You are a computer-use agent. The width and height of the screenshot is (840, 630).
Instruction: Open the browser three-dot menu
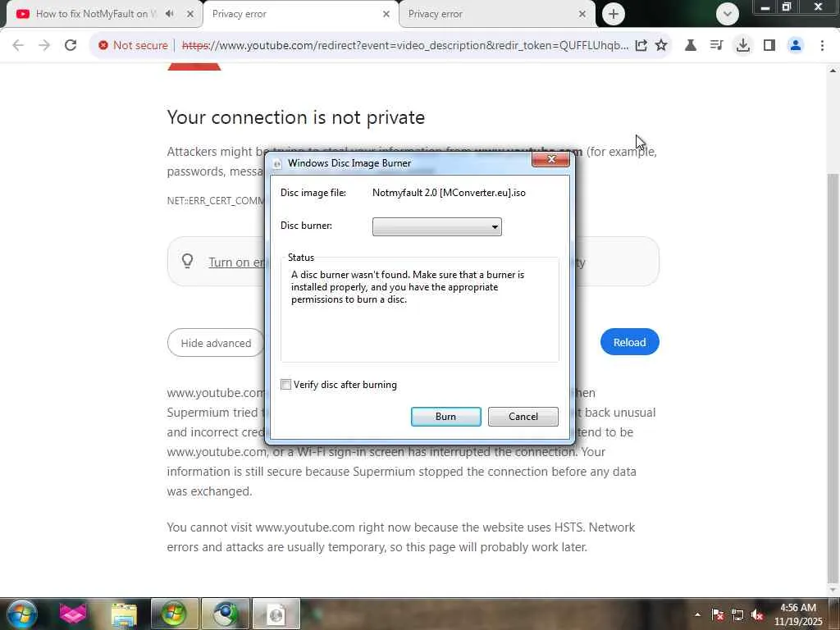[822, 45]
